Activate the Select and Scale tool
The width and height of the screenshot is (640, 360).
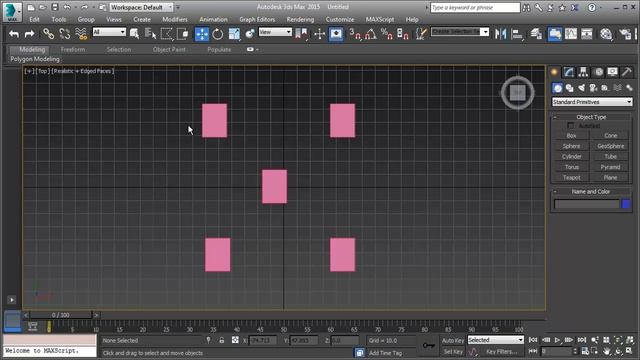[234, 34]
